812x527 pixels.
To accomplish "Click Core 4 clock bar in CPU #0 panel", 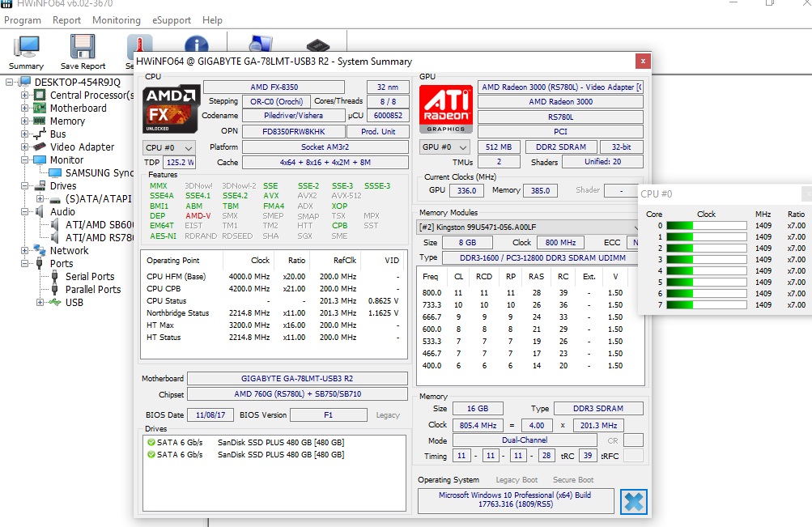I will [707, 270].
